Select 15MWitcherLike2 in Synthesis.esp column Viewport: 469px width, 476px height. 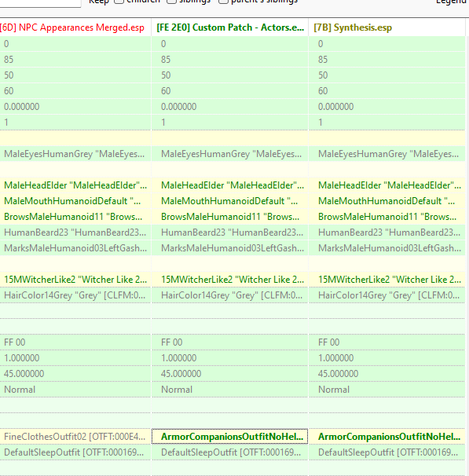point(387,280)
